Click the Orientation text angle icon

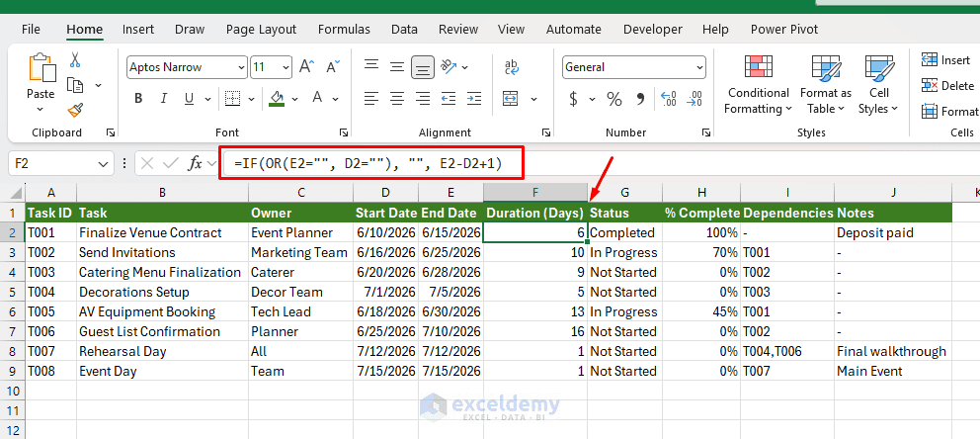pos(449,66)
